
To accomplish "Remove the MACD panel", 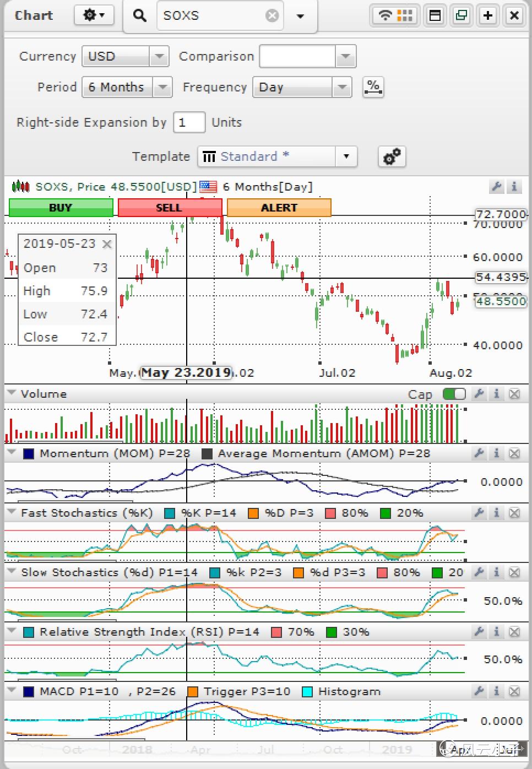I will [514, 691].
